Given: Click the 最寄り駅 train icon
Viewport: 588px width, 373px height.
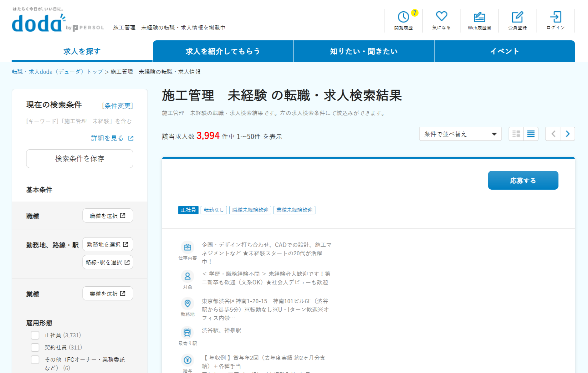Looking at the screenshot, I should 187,333.
